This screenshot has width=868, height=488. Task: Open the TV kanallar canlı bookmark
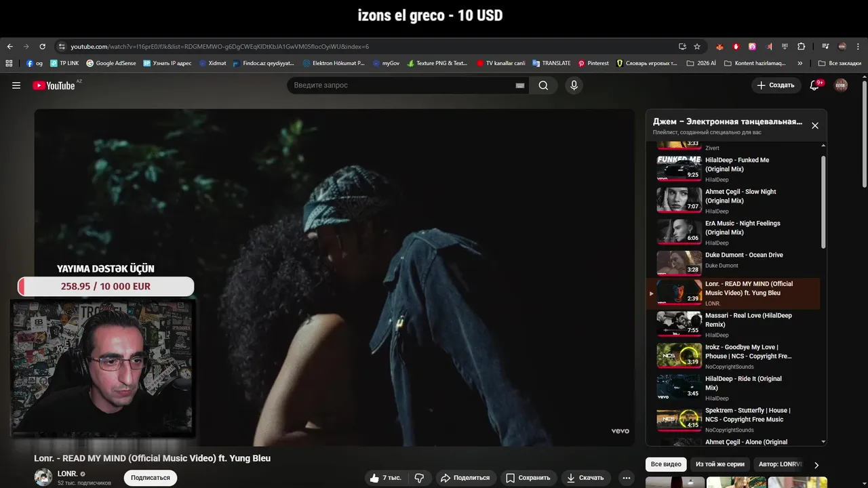pyautogui.click(x=500, y=63)
